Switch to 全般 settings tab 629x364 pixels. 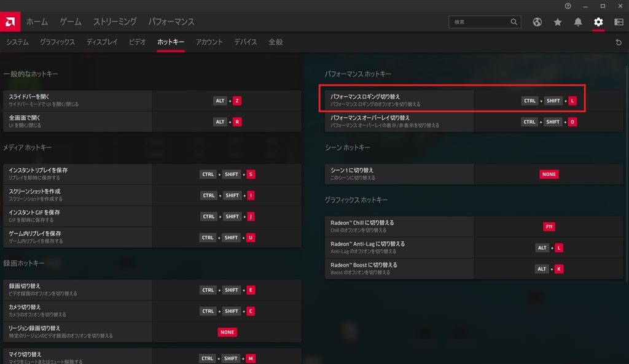click(x=276, y=42)
